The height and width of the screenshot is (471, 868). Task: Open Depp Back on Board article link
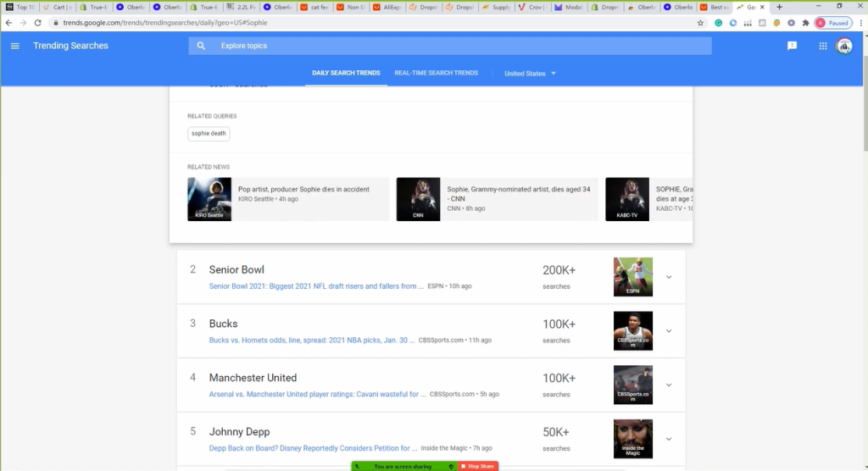point(313,448)
